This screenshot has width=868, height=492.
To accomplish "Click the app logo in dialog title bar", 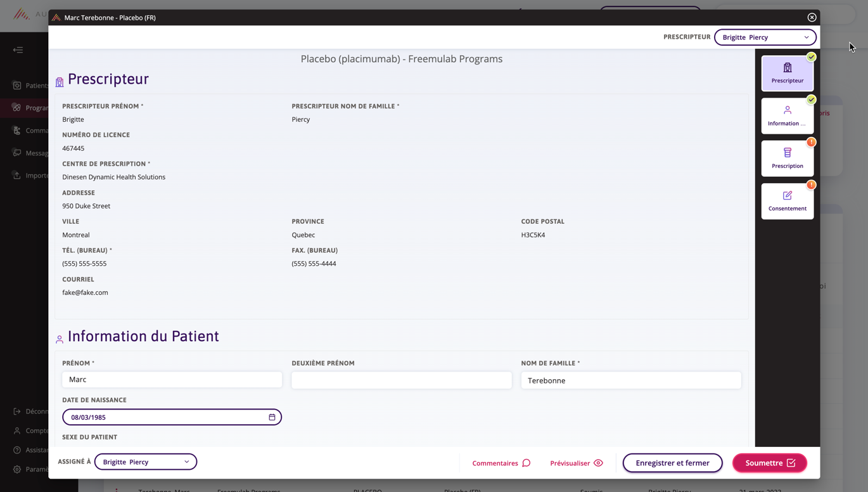I will [56, 18].
